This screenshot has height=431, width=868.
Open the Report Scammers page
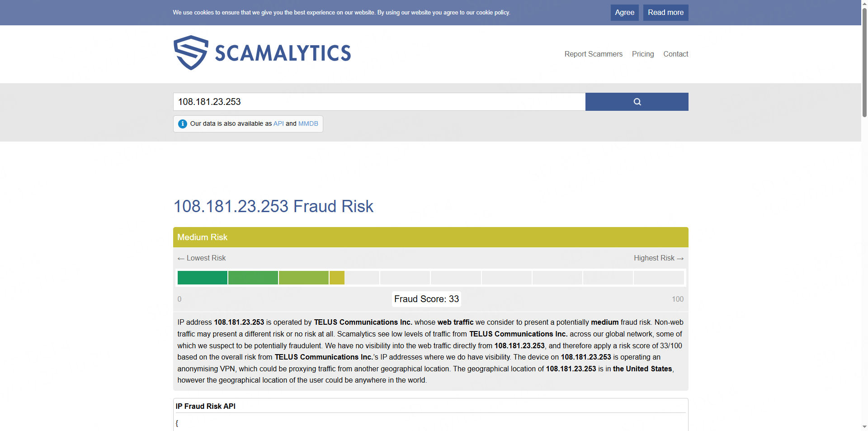[x=593, y=54]
